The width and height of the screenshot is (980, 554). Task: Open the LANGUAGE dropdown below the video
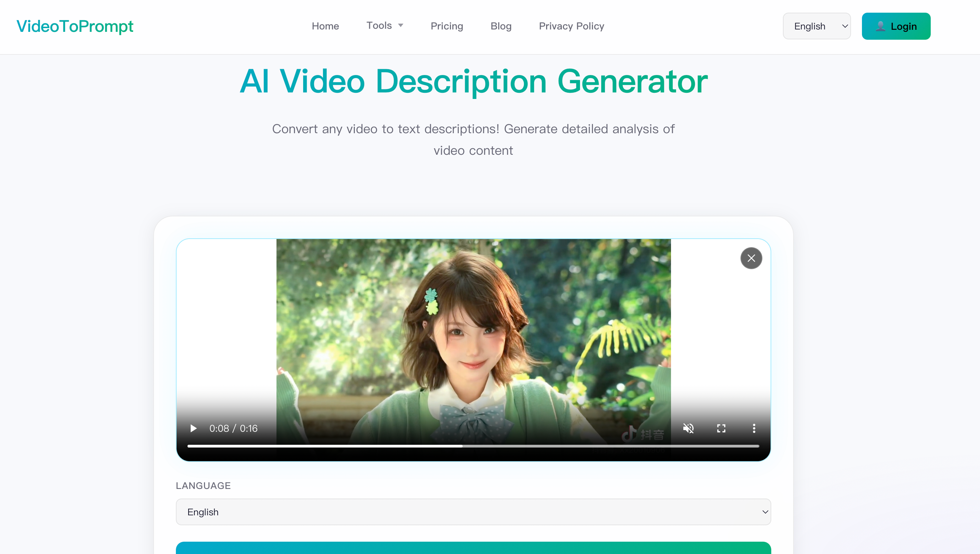pyautogui.click(x=473, y=512)
